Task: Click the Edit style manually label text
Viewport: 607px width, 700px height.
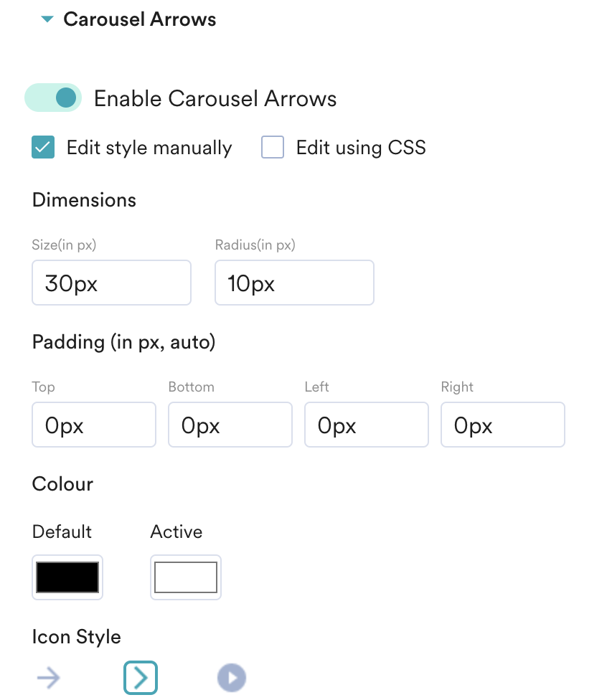Action: [x=149, y=148]
